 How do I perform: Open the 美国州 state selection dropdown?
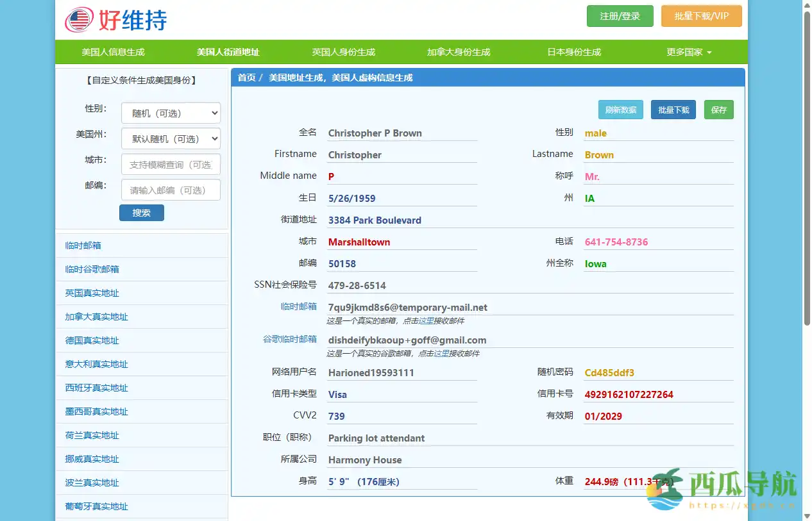[171, 138]
